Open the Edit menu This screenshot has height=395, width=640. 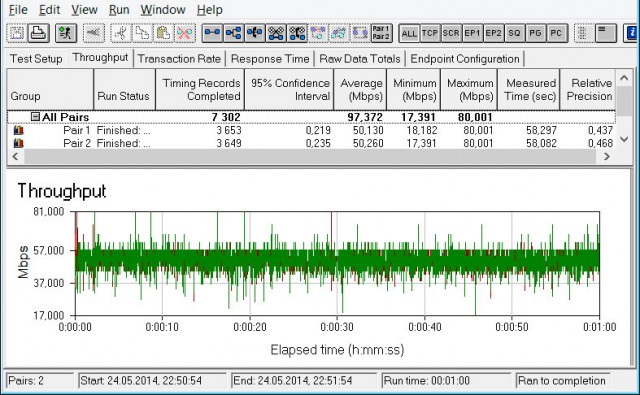click(49, 10)
